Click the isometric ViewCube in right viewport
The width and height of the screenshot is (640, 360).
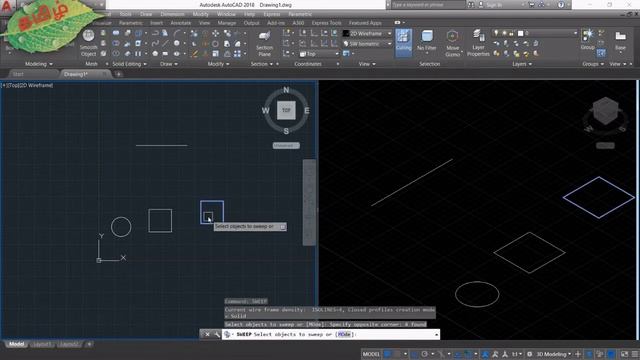click(x=605, y=111)
